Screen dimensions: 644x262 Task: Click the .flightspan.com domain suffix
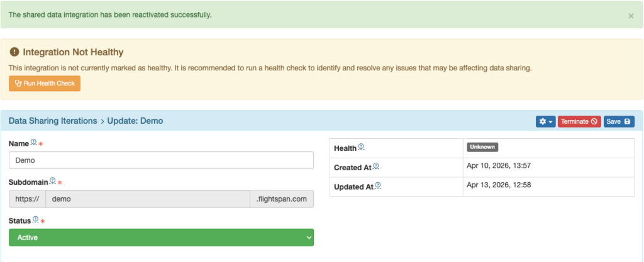pyautogui.click(x=282, y=199)
